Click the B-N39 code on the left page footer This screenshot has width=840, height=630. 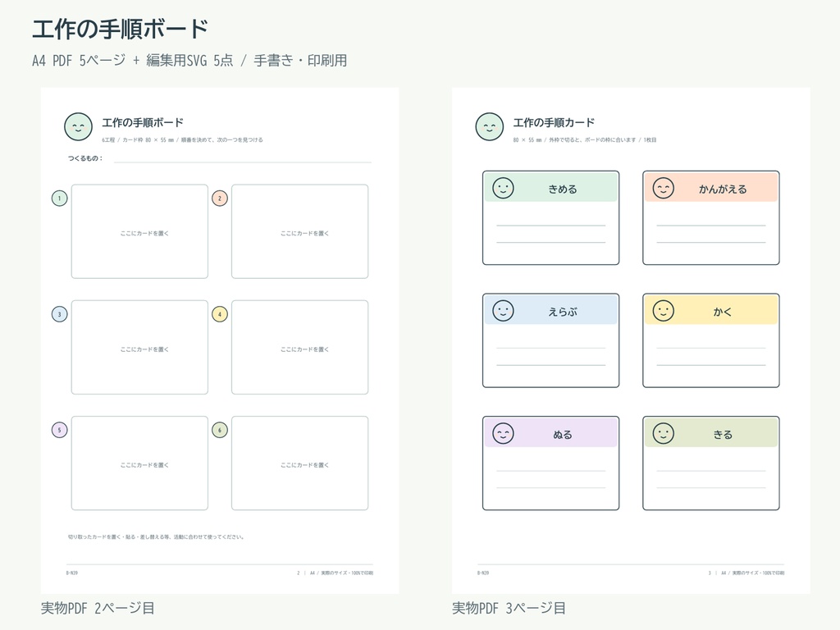point(72,573)
